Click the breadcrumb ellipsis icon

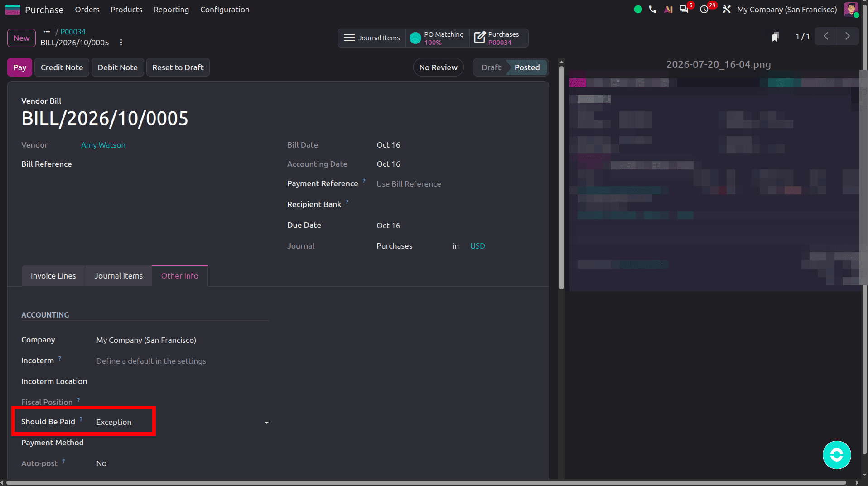(x=47, y=32)
